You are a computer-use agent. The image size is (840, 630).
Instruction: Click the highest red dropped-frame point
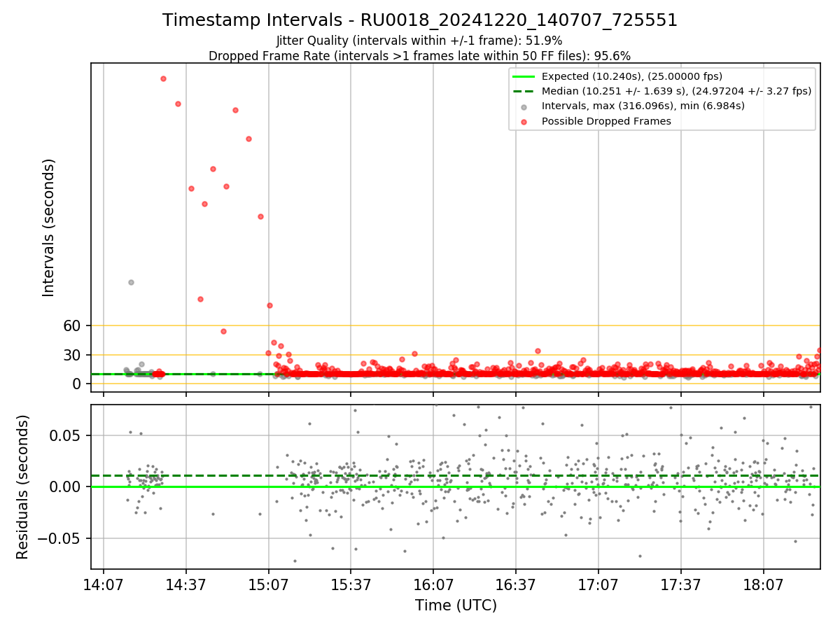(163, 78)
